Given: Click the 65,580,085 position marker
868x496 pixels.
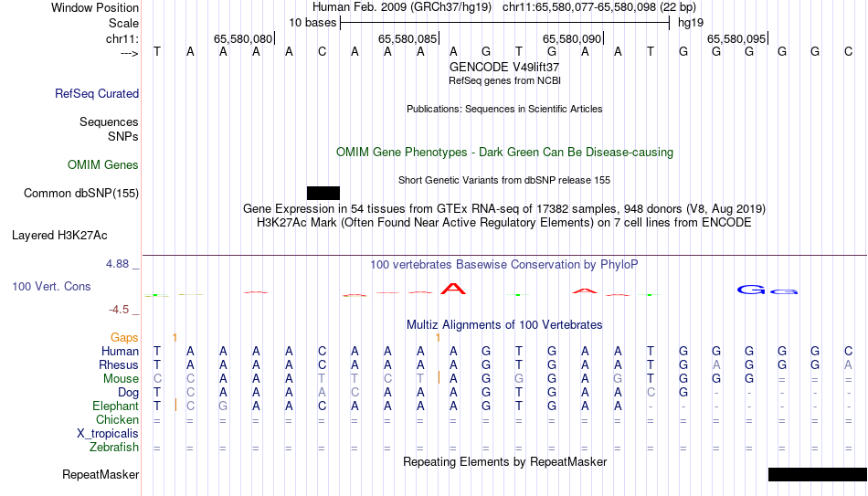Looking at the screenshot, I should pyautogui.click(x=408, y=38).
